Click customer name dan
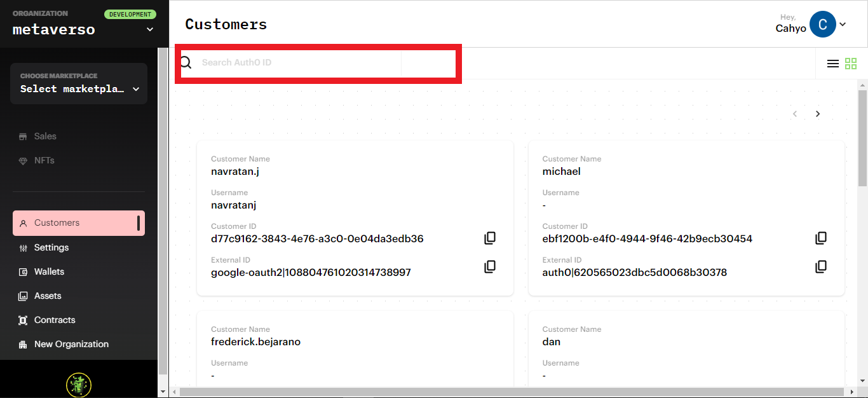Screen dimensions: 868x398 (x=551, y=342)
